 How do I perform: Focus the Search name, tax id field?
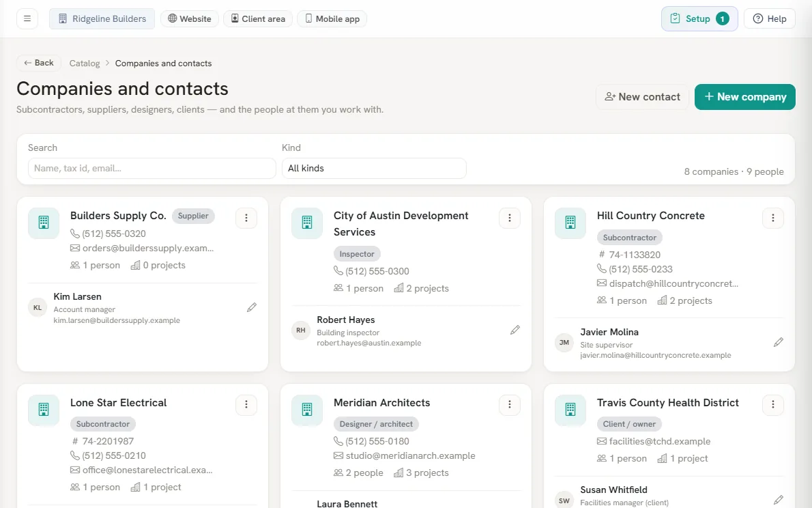(x=151, y=168)
